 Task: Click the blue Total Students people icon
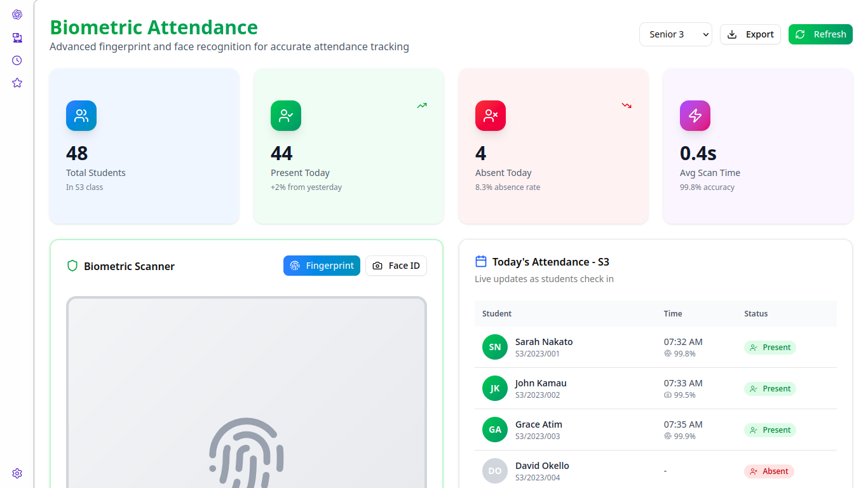(x=81, y=116)
